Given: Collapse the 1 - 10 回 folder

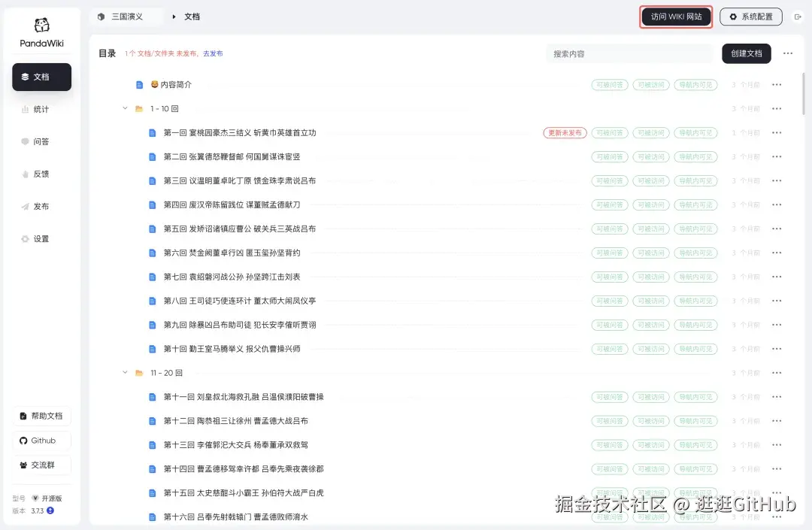Looking at the screenshot, I should [x=125, y=108].
